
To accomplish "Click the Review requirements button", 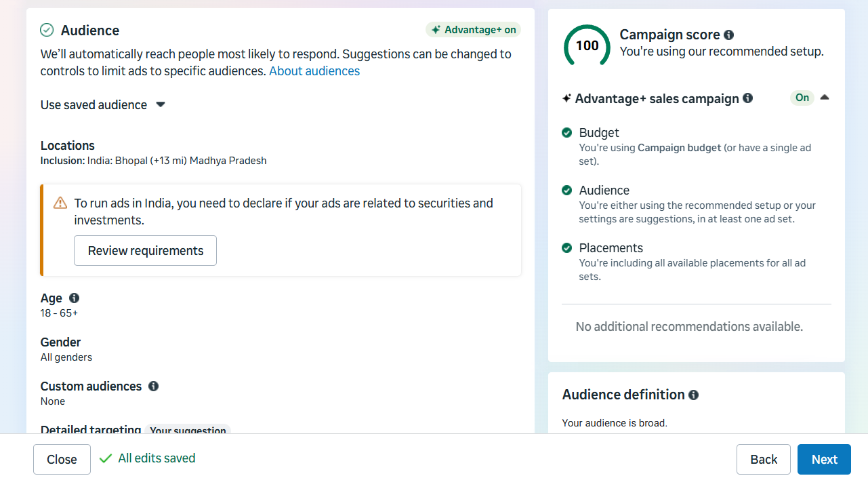I will click(145, 251).
